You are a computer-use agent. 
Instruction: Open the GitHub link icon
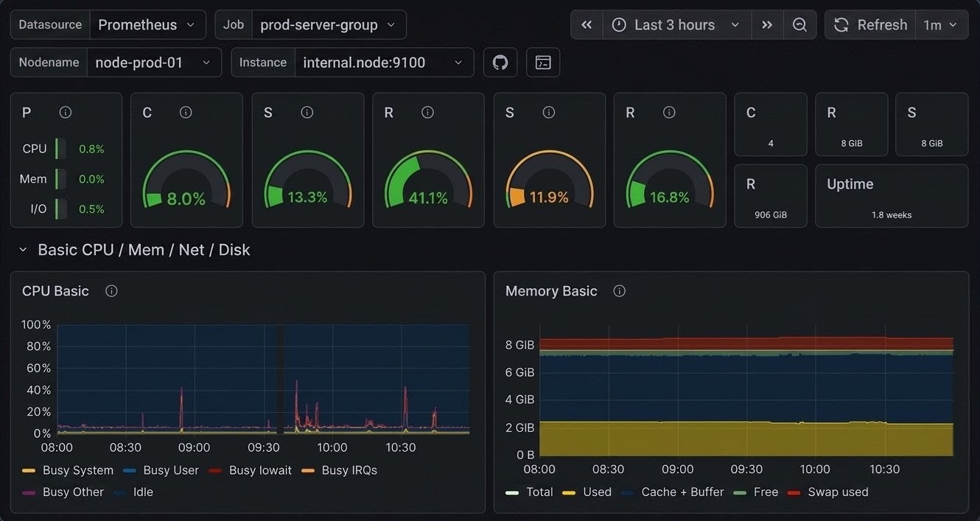coord(500,62)
